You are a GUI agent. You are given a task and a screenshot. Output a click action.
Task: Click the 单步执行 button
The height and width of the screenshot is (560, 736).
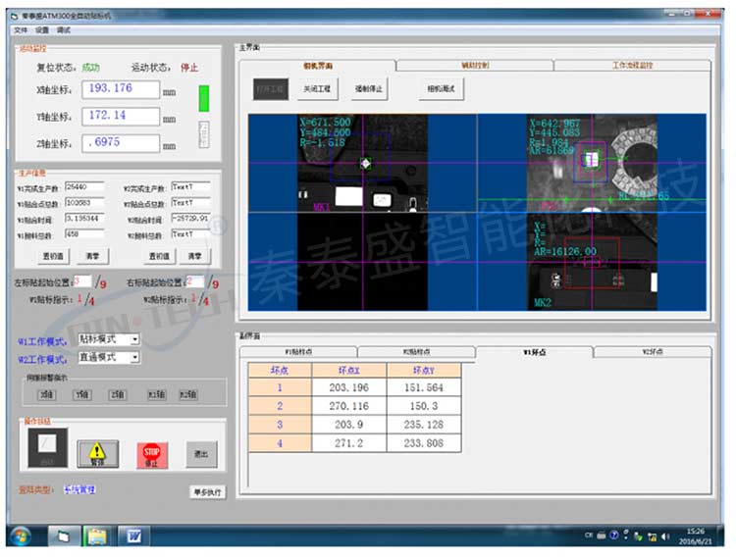point(207,491)
